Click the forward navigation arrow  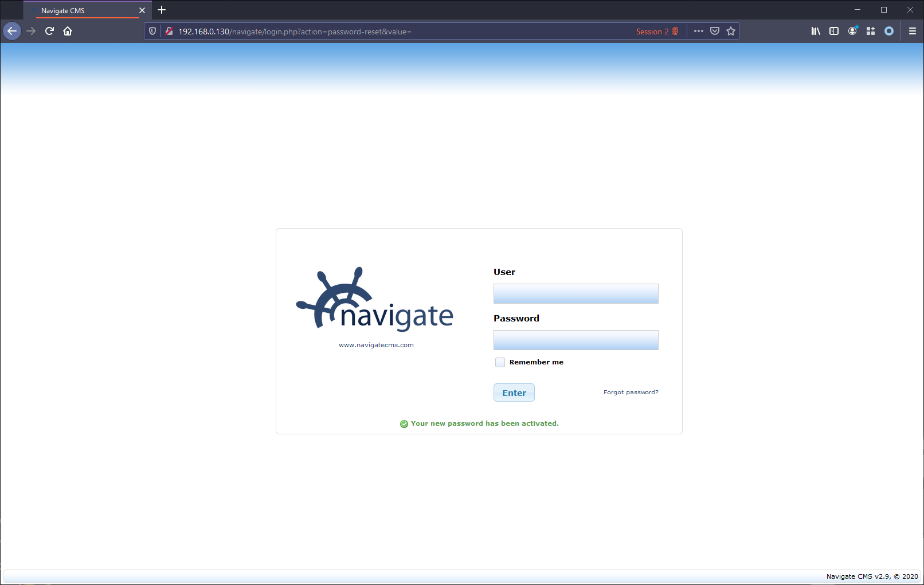coord(31,31)
